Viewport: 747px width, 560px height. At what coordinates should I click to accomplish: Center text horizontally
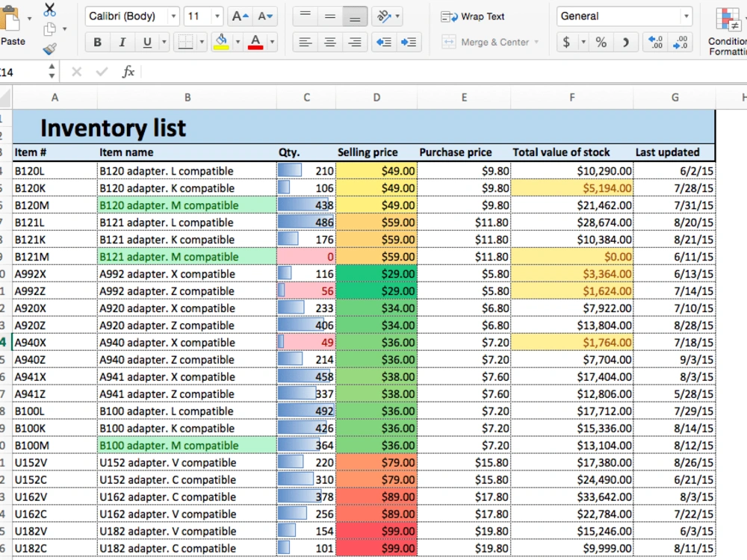click(x=330, y=43)
